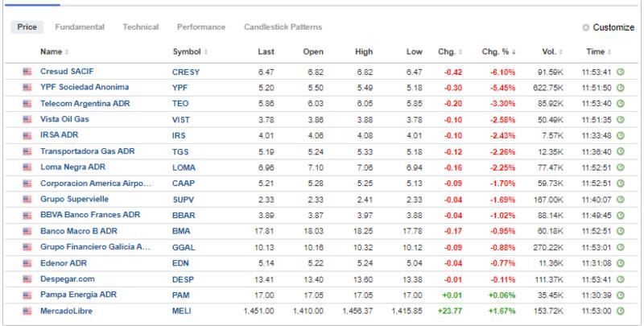Click the Pampa Energia ADR link
Image resolution: width=644 pixels, height=326 pixels.
click(x=79, y=294)
